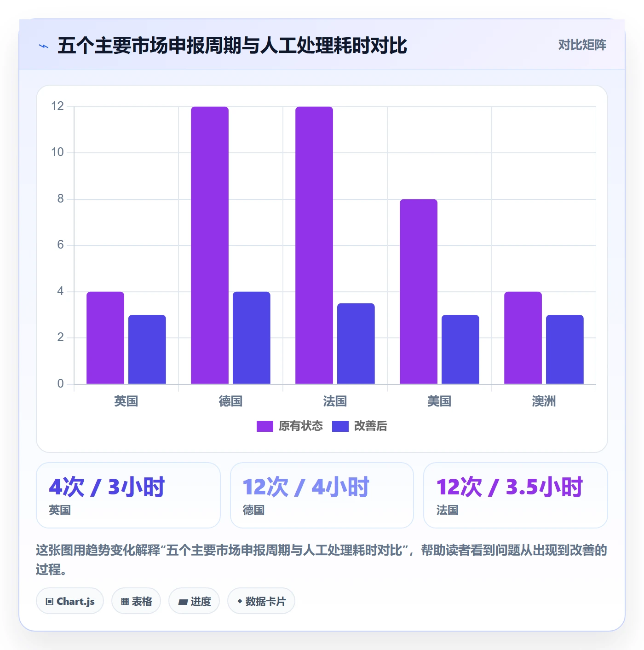Click the purple 英国 original-state bar
644x650 pixels.
click(105, 338)
